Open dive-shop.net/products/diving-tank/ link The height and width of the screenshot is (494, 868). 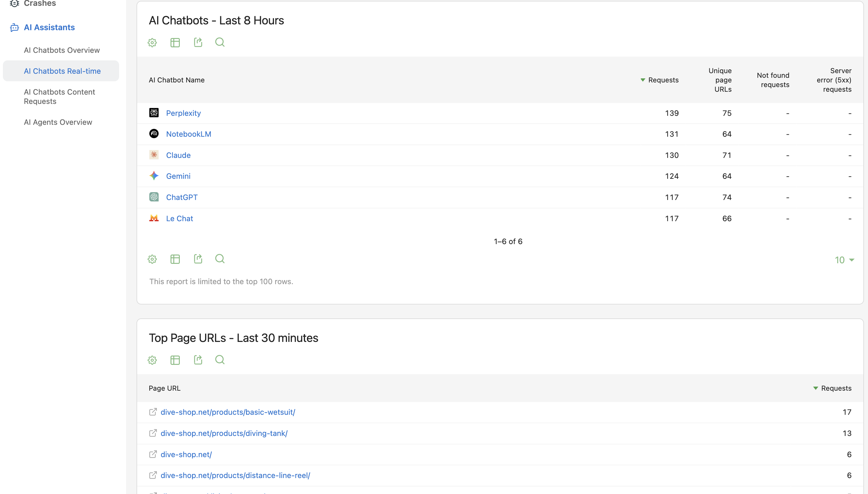coord(224,433)
